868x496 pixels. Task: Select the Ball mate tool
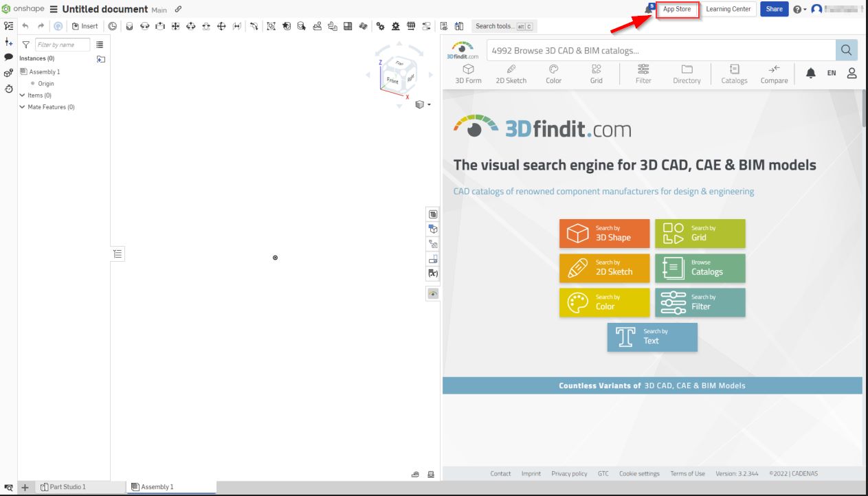[221, 26]
